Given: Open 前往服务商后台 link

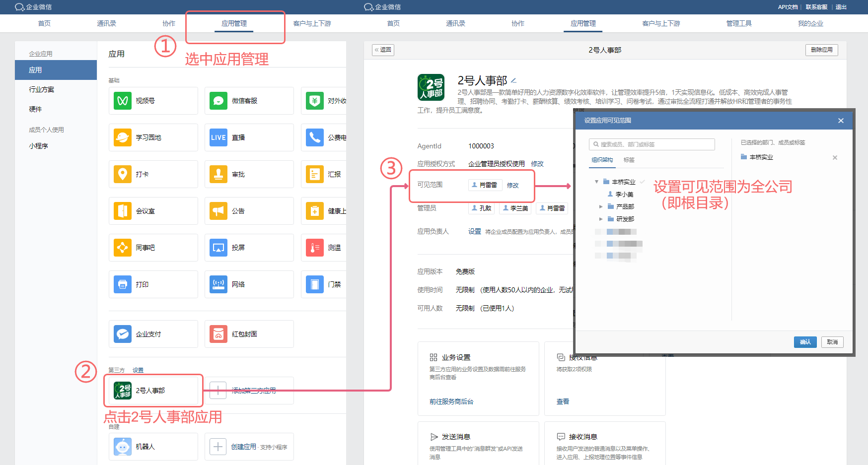Looking at the screenshot, I should tap(451, 401).
